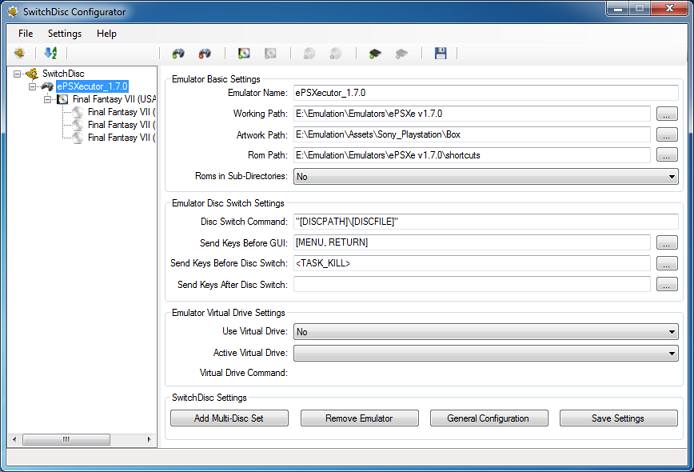The height and width of the screenshot is (472, 694).
Task: Click into the Emulator Name field
Action: (x=486, y=93)
